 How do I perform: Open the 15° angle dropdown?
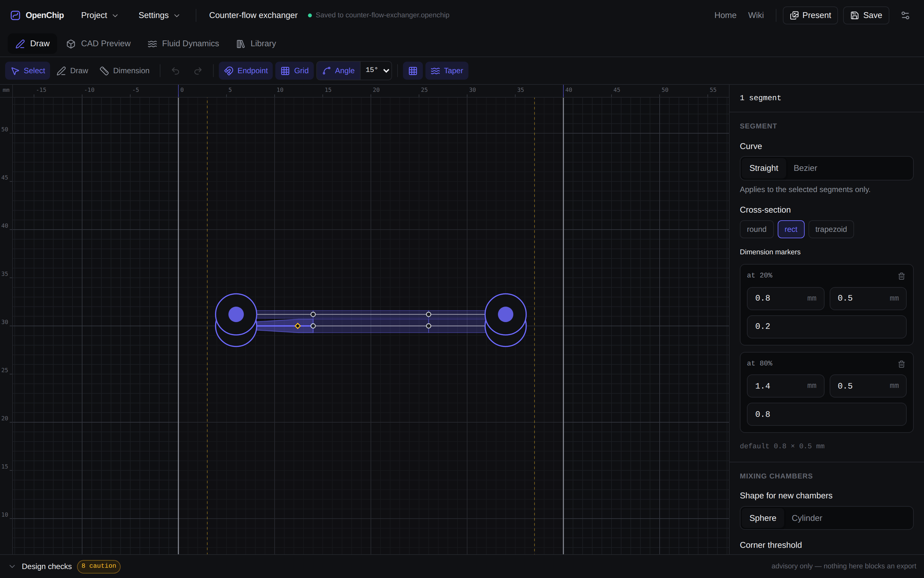coord(376,71)
